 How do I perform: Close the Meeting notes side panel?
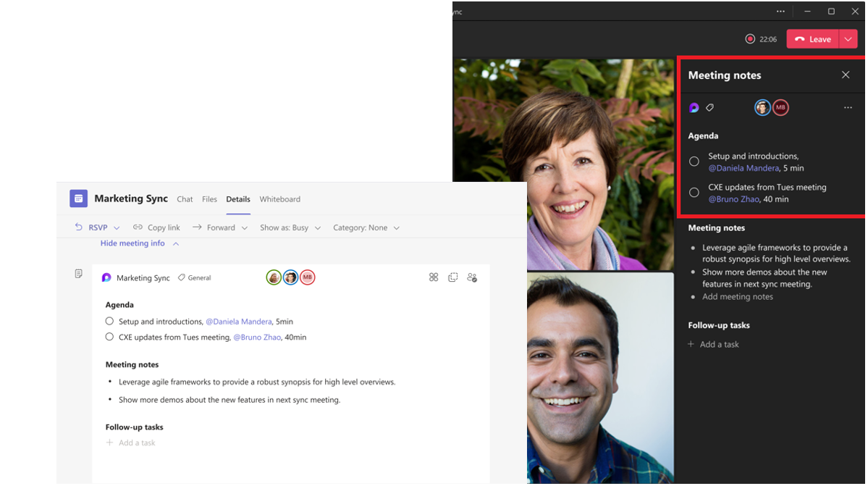tap(845, 75)
